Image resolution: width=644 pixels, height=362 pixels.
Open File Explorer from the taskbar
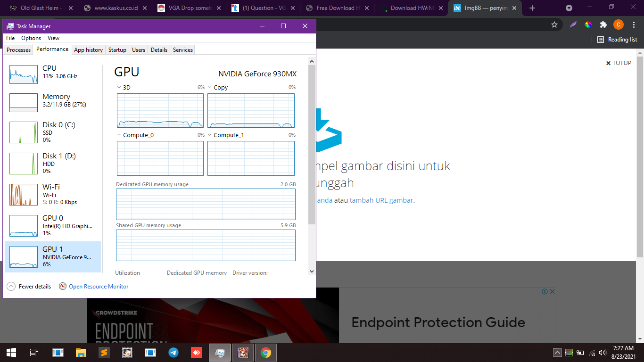81,352
